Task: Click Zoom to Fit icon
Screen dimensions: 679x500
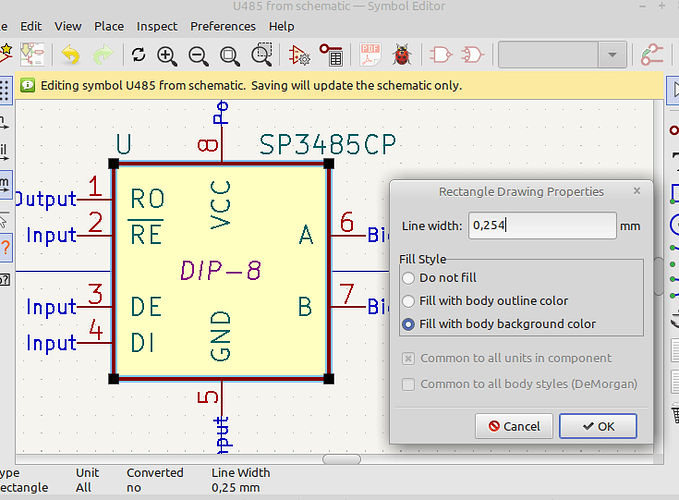Action: coord(230,56)
